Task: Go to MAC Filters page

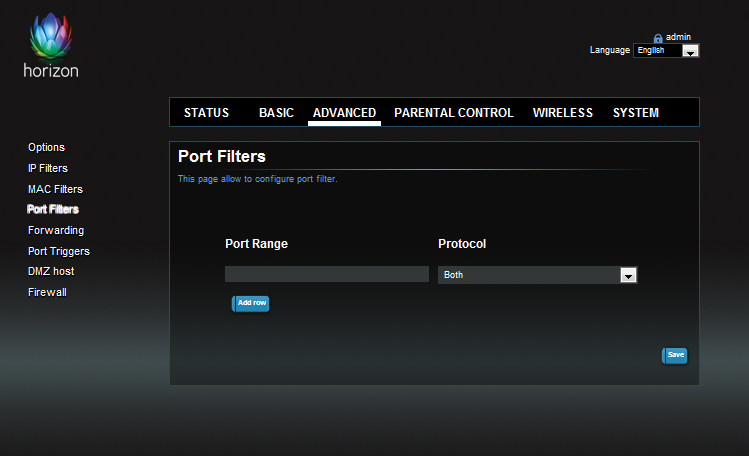Action: (x=55, y=189)
